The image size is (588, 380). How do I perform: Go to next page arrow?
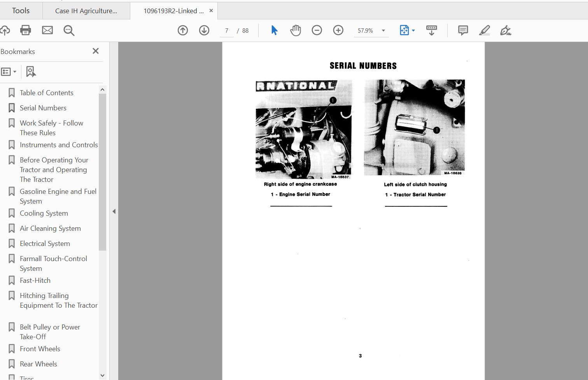click(x=204, y=30)
